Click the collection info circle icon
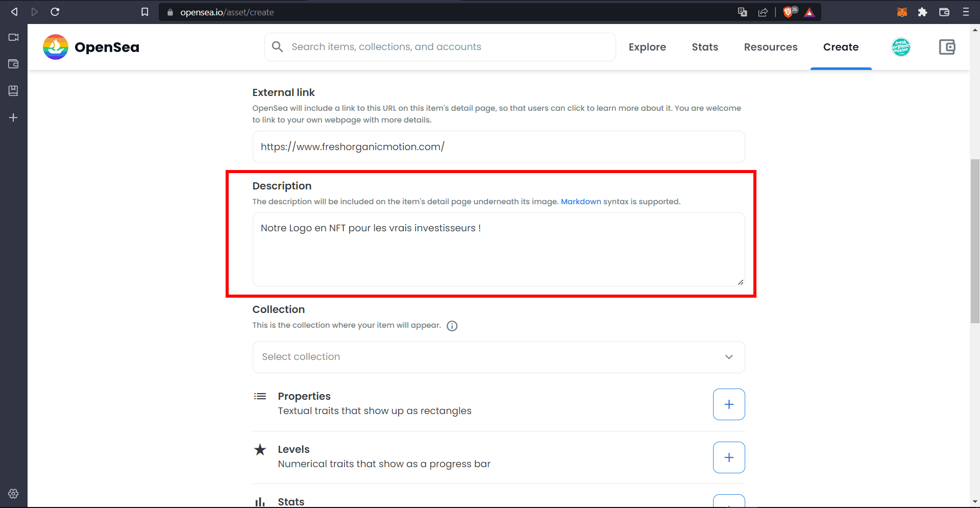The width and height of the screenshot is (980, 508). click(452, 326)
